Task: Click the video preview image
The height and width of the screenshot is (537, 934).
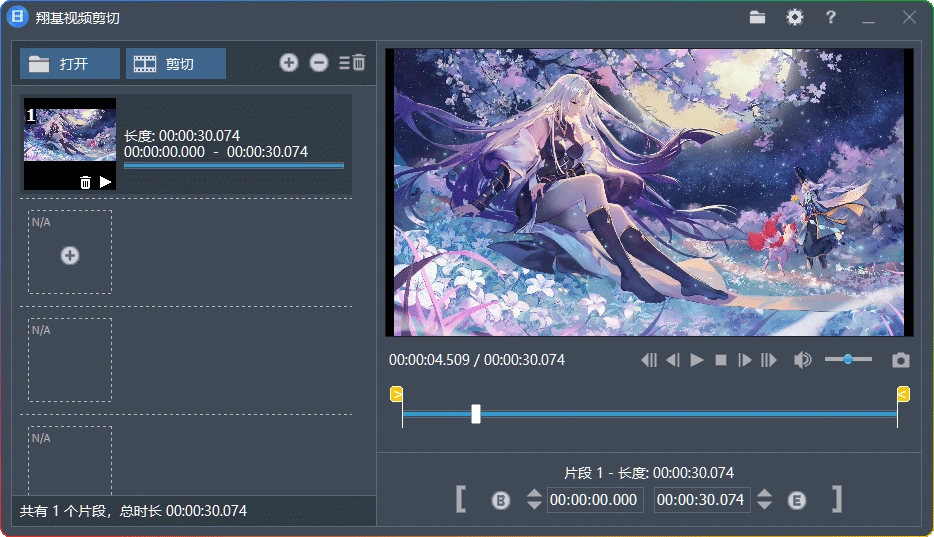Action: point(649,192)
